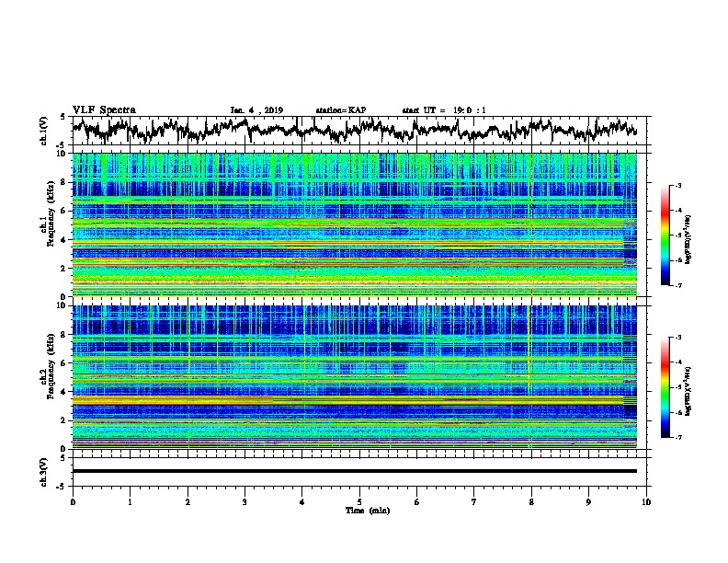Pick the ch.1 spectrogram color scale bar
Image resolution: width=728 pixels, height=563 pixels.
point(665,236)
